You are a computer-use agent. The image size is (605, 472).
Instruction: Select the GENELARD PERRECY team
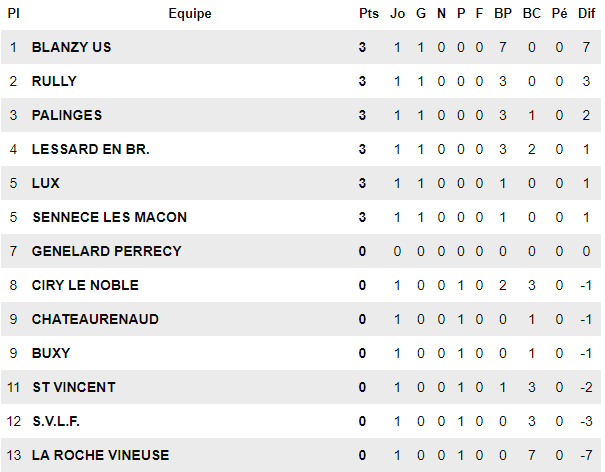[106, 251]
